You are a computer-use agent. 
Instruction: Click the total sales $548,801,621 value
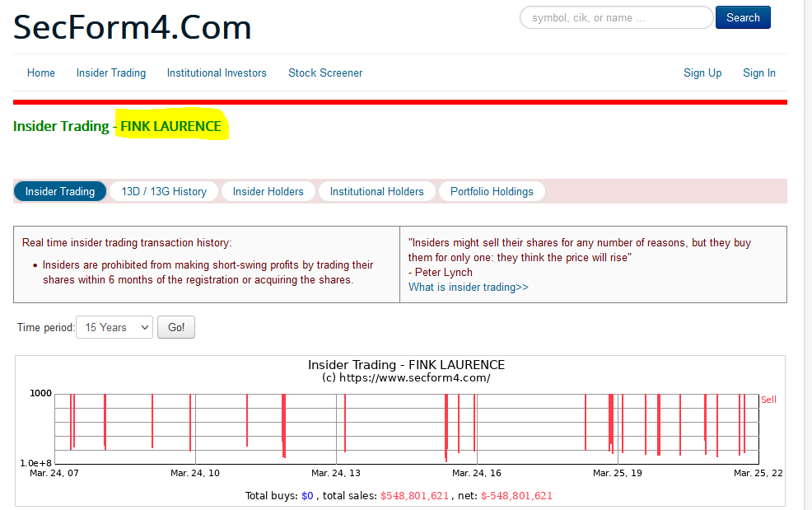pos(414,496)
